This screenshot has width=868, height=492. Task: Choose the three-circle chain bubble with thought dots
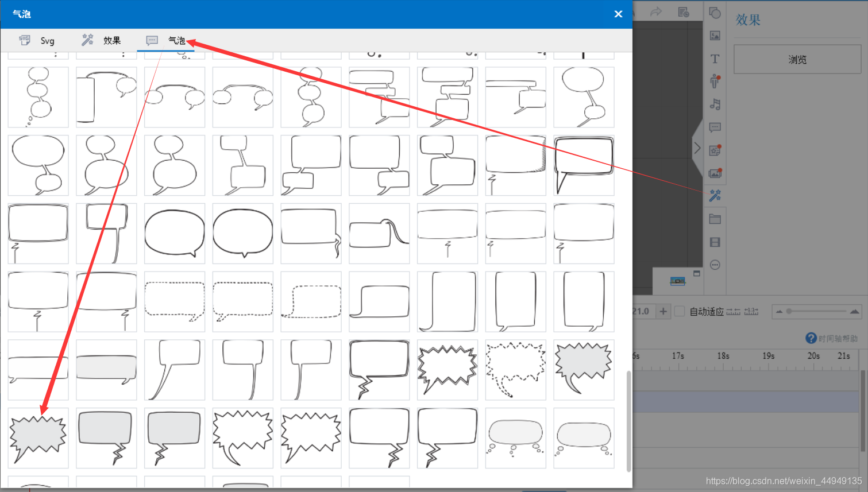38,97
